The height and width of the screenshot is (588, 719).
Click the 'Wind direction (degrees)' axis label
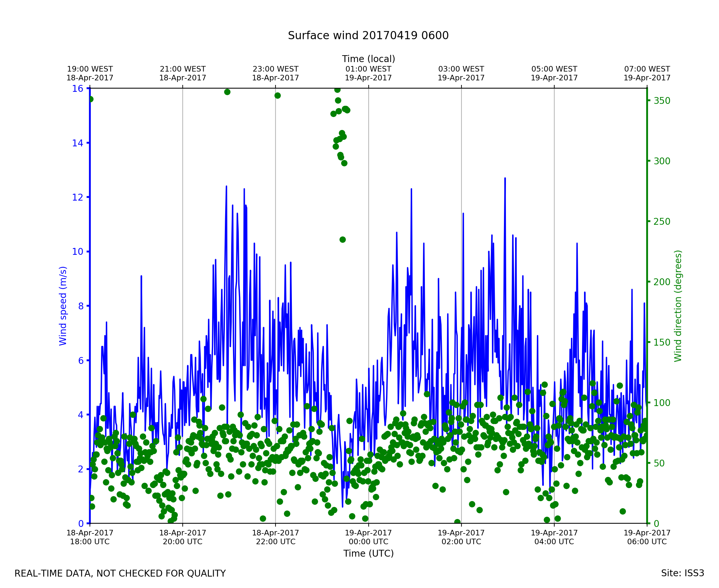(x=678, y=306)
